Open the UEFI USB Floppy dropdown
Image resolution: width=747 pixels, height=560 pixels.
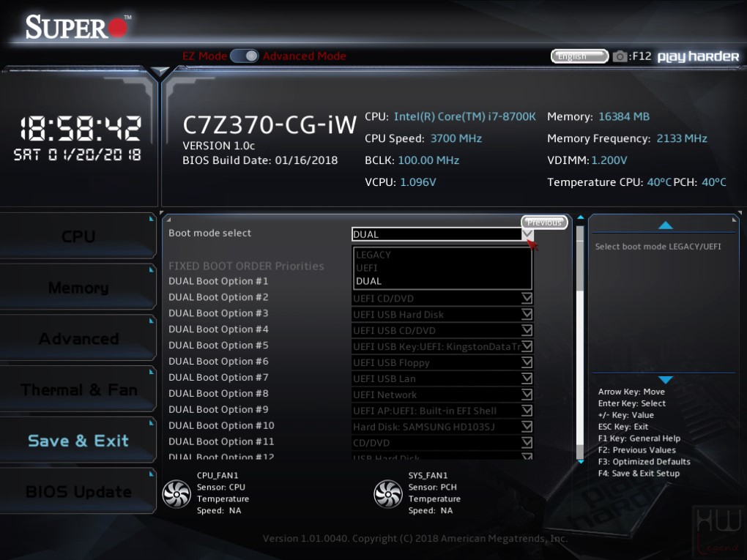pos(442,363)
